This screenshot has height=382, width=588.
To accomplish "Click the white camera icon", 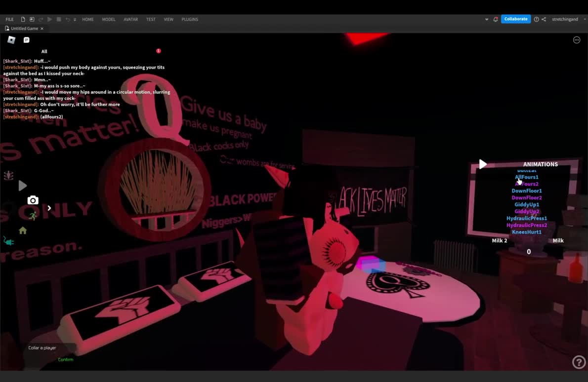I will point(33,200).
